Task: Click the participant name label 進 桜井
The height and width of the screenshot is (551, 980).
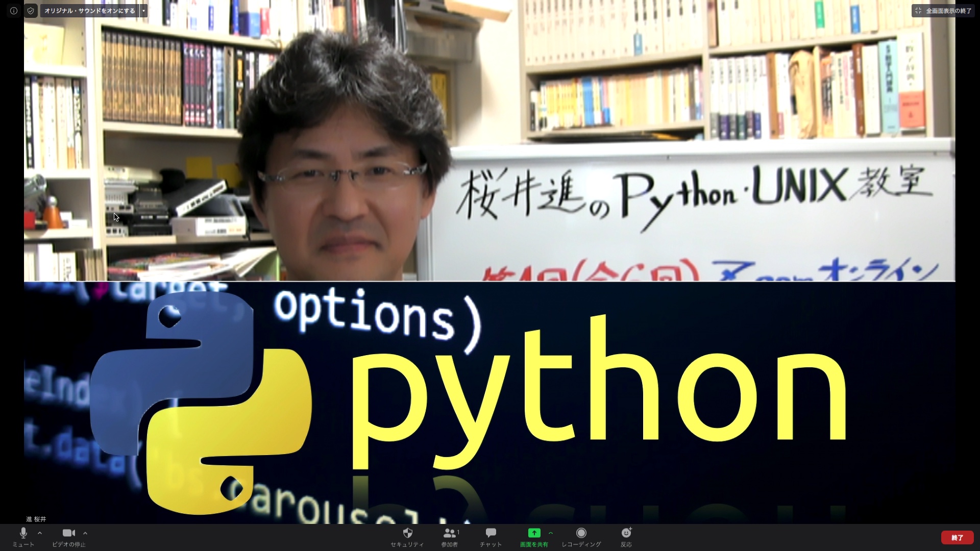Action: 36,519
